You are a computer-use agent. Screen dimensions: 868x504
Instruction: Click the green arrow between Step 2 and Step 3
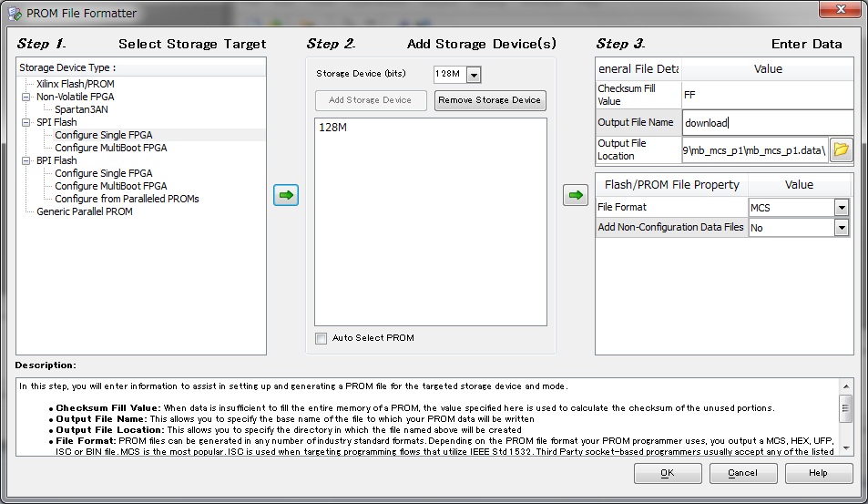point(575,195)
